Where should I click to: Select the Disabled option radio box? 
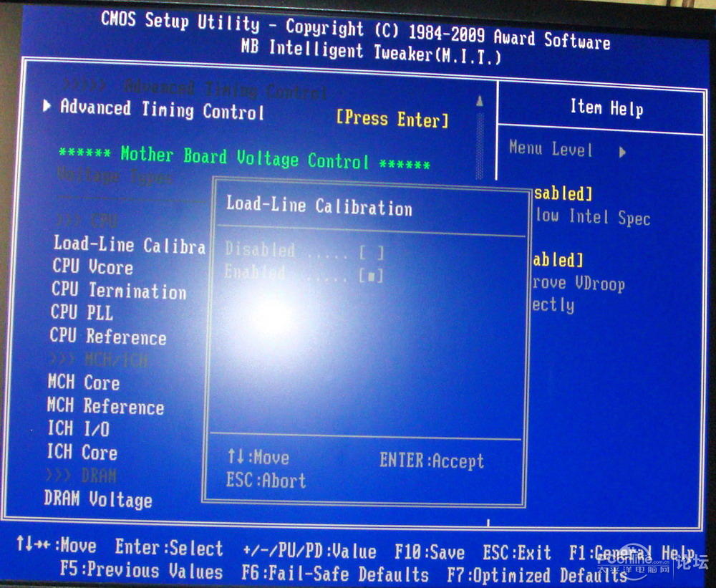click(x=372, y=252)
